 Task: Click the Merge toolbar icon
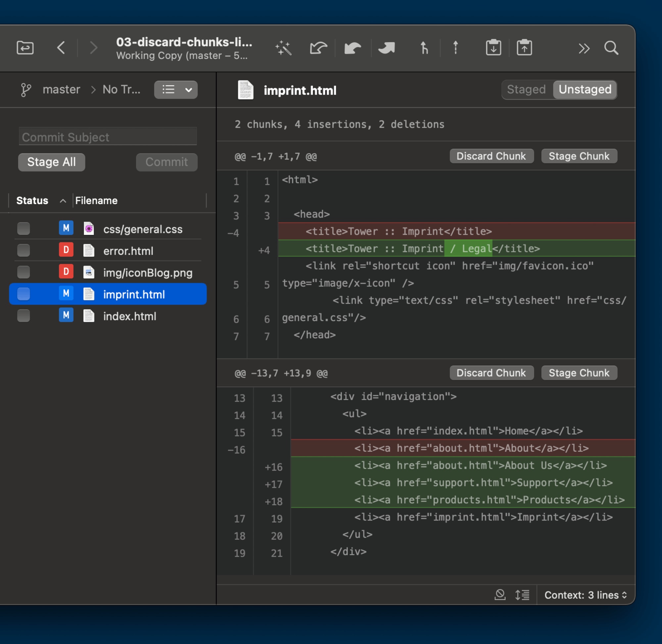[424, 48]
